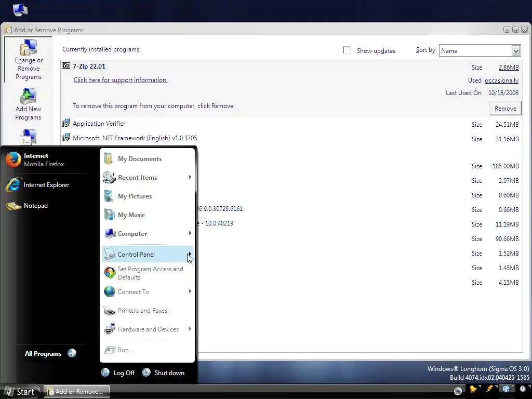532x399 pixels.
Task: Open the Recent Items menu entry
Action: coord(148,178)
